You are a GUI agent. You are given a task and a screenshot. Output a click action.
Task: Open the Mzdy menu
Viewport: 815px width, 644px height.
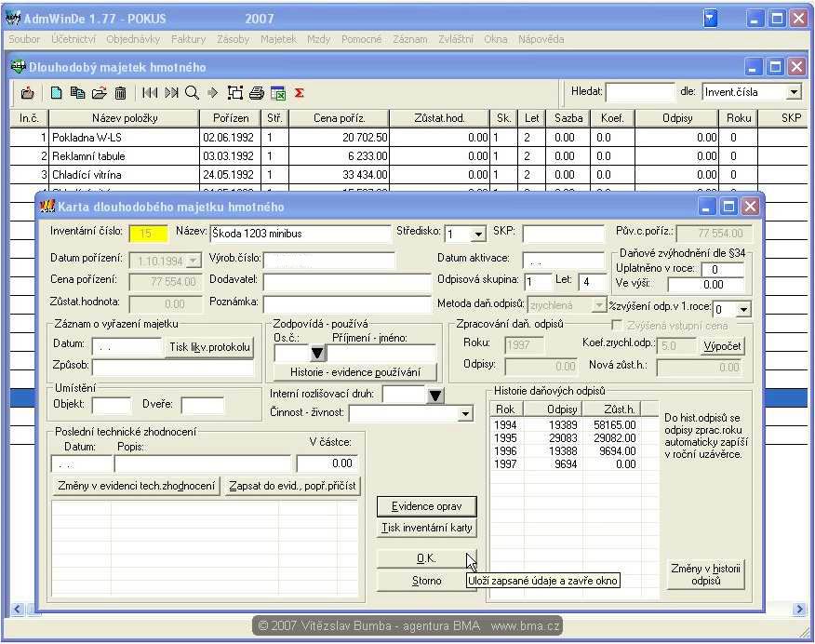(318, 39)
